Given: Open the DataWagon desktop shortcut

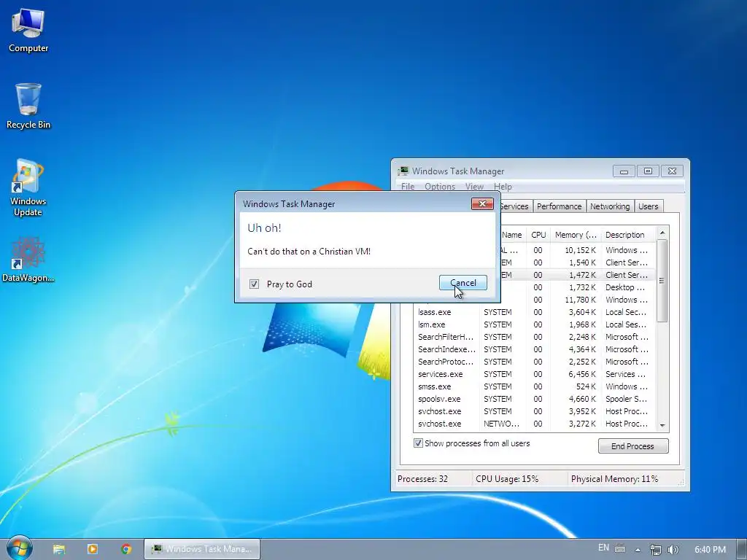Looking at the screenshot, I should (28, 260).
